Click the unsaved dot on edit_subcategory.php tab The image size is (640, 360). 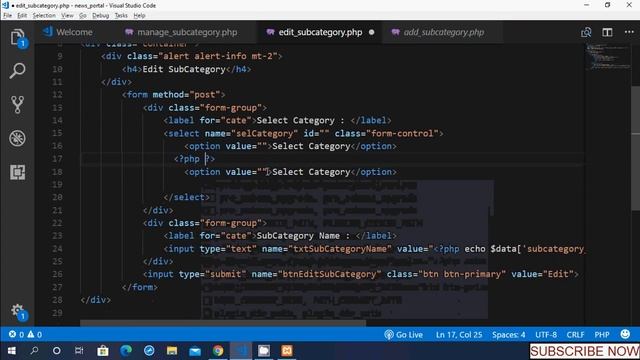(371, 32)
